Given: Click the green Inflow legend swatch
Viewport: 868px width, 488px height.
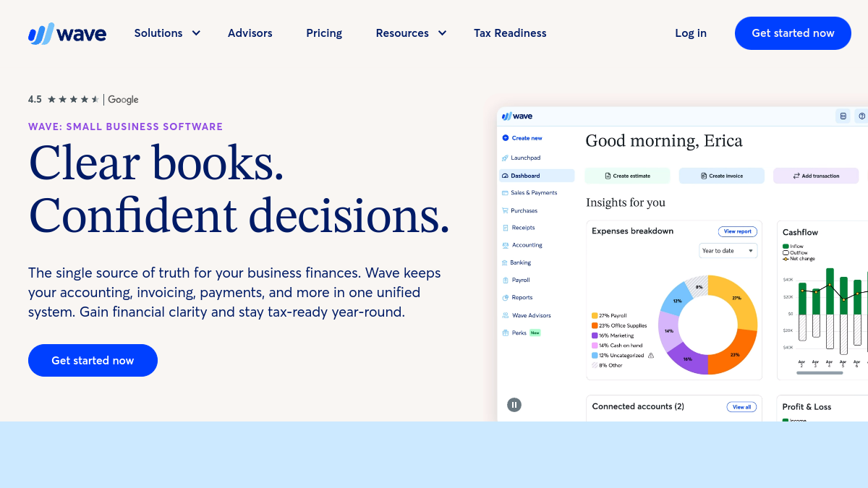Looking at the screenshot, I should pos(786,247).
